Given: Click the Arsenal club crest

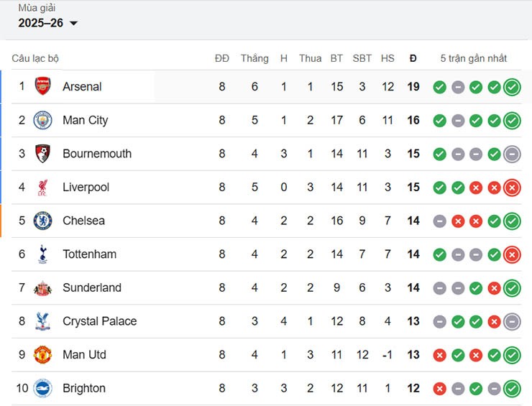Looking at the screenshot, I should [43, 87].
